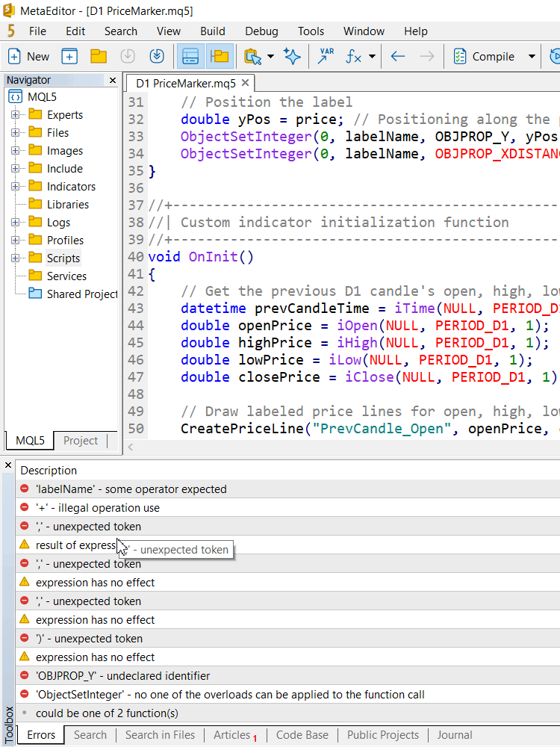Switch to the Search in Files tab
Screen dimensions: 560x747
click(160, 735)
